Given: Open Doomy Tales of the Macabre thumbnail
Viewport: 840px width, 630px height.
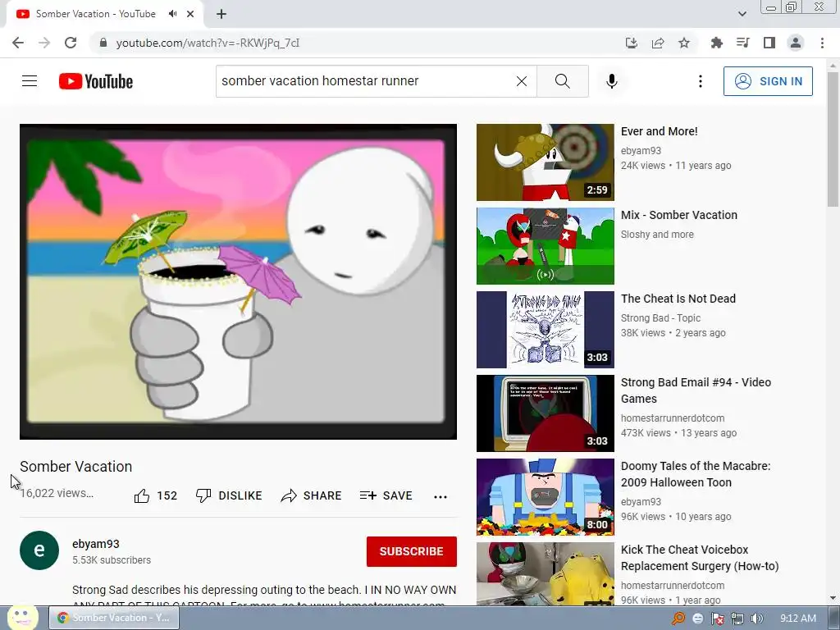Looking at the screenshot, I should 546,496.
